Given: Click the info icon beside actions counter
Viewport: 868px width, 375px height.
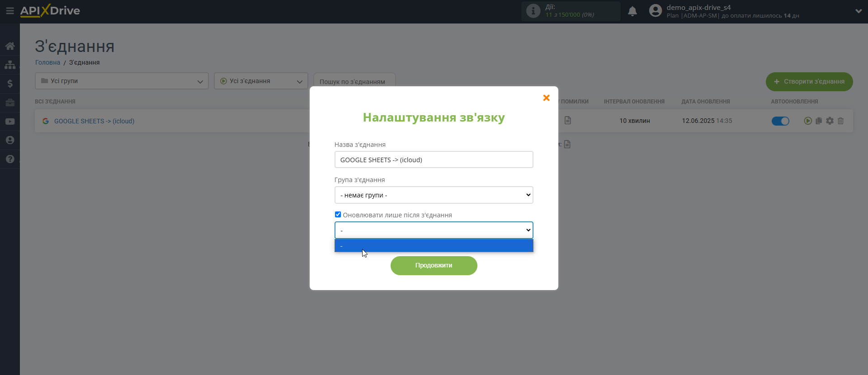Looking at the screenshot, I should tap(533, 11).
